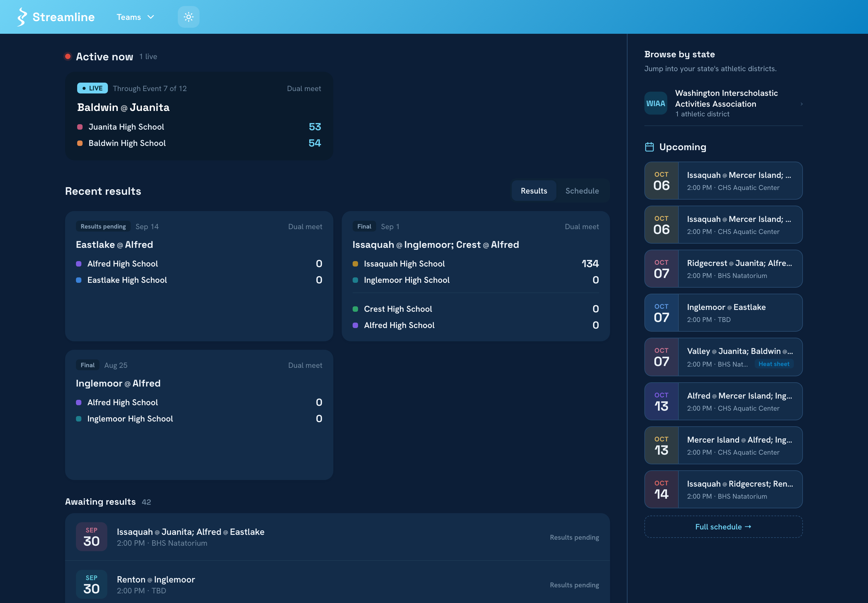Viewport: 868px width, 603px height.
Task: Open upcoming Mercer Island @ Alfred Oct 13 meet
Action: coord(723,445)
